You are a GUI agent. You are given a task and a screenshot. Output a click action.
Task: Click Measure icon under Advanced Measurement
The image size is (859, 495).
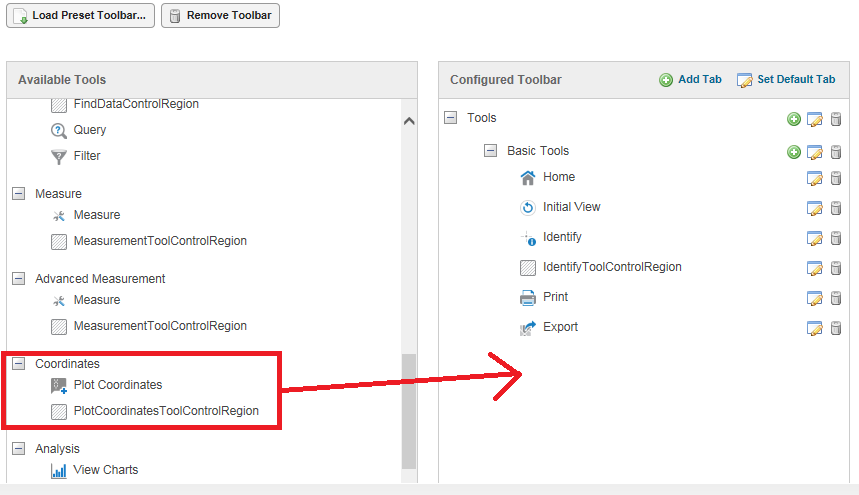[x=59, y=301]
